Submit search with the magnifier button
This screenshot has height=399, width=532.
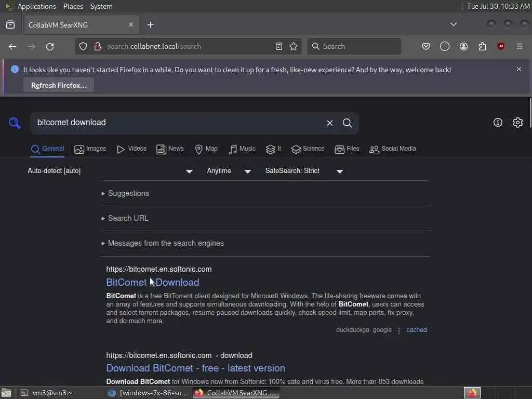(347, 123)
